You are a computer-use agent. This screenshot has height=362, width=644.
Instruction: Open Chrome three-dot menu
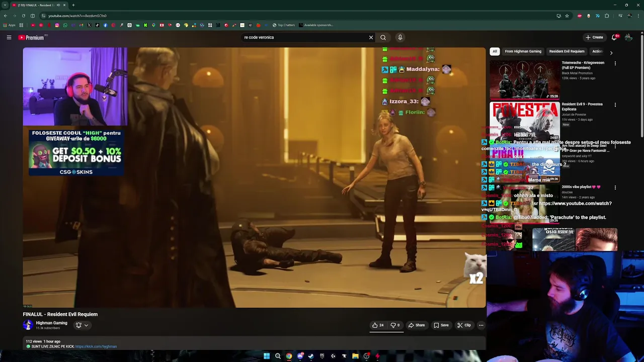coord(638,16)
